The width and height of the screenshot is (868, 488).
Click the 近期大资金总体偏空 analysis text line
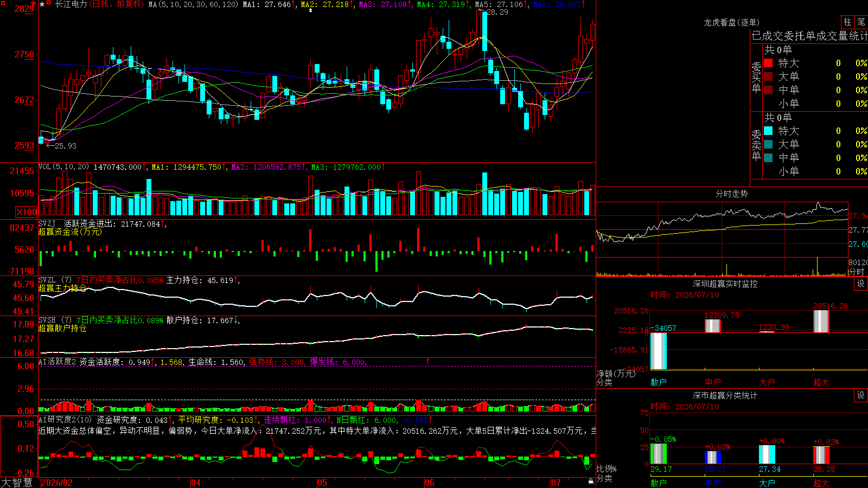pos(317,431)
